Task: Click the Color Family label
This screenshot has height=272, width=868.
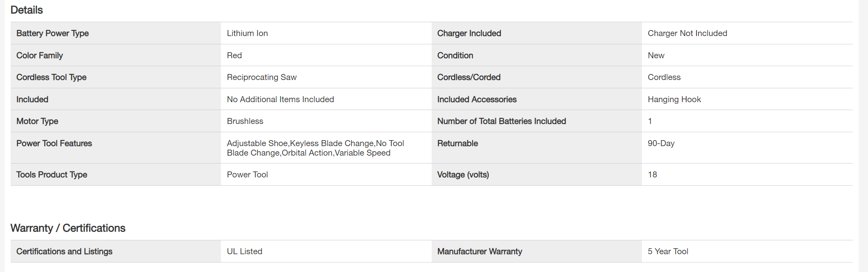Action: point(40,55)
